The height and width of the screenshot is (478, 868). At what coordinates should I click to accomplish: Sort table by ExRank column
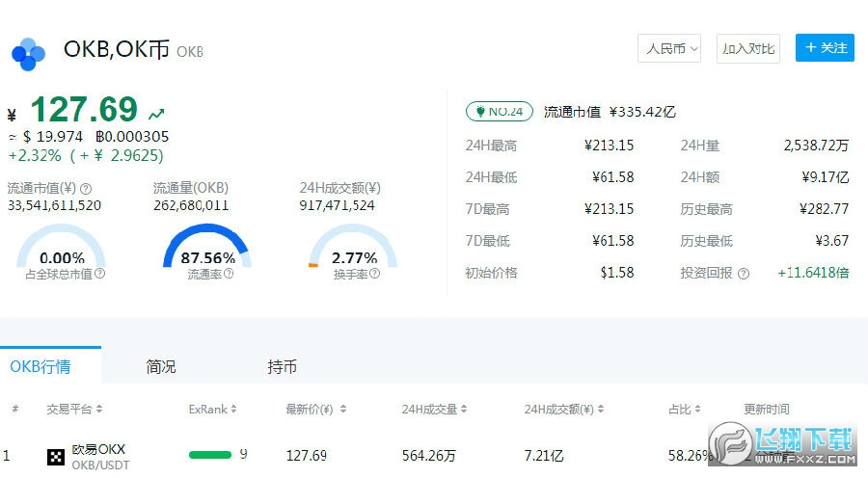(x=212, y=410)
